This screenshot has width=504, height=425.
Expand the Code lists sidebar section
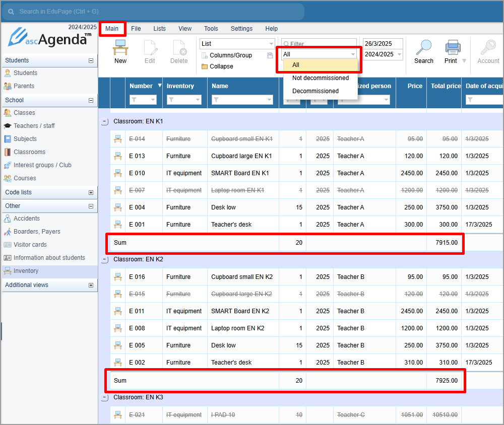[x=91, y=192]
